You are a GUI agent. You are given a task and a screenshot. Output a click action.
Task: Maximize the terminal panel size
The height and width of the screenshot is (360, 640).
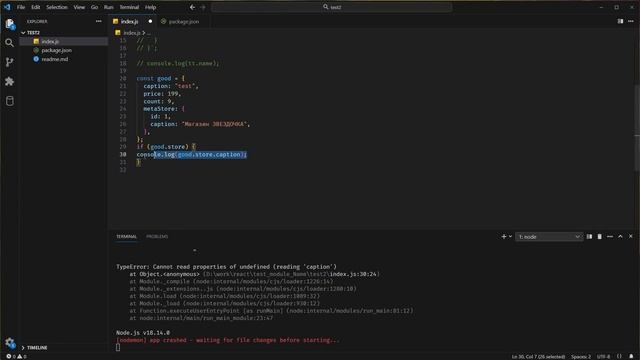[620, 236]
